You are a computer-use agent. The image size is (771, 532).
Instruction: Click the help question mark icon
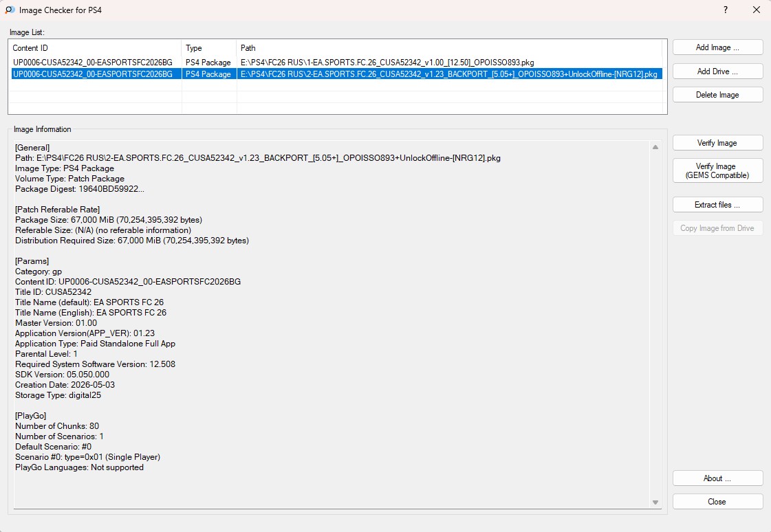[726, 10]
